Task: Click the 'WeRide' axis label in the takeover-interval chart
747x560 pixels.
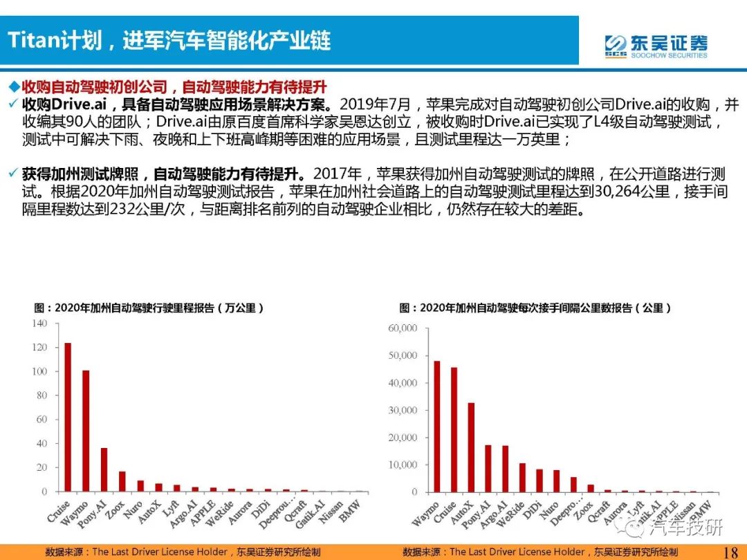Action: (x=510, y=514)
